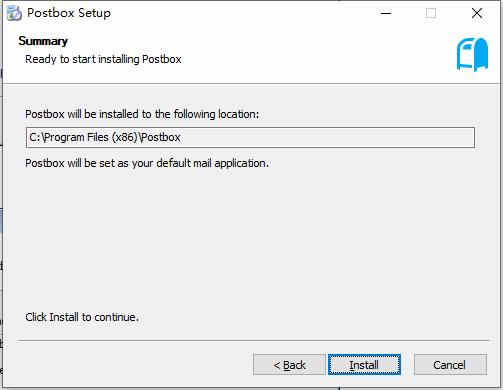Click the Postbox Setup installer icon in title bar

pos(15,13)
